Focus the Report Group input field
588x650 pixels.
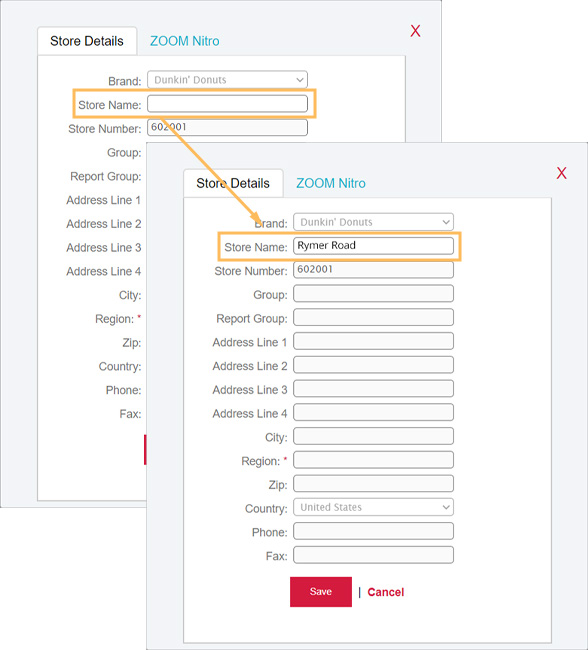tap(373, 317)
